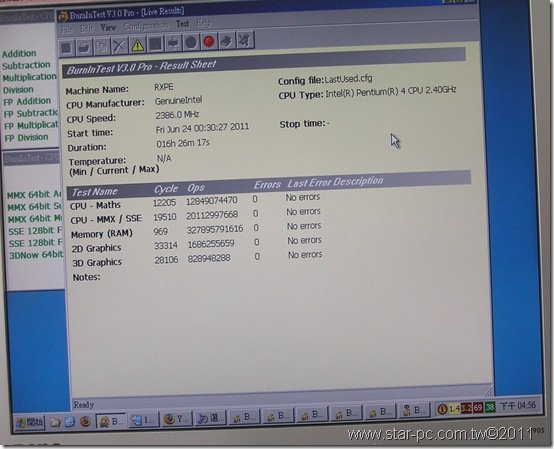
Task: Click Subtraction in the background CPU window
Action: click(x=26, y=65)
